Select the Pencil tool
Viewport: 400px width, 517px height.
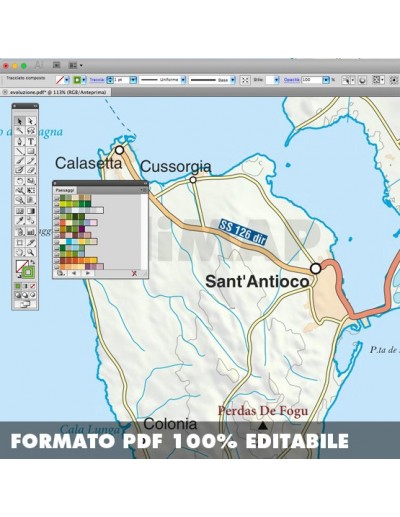[31, 161]
